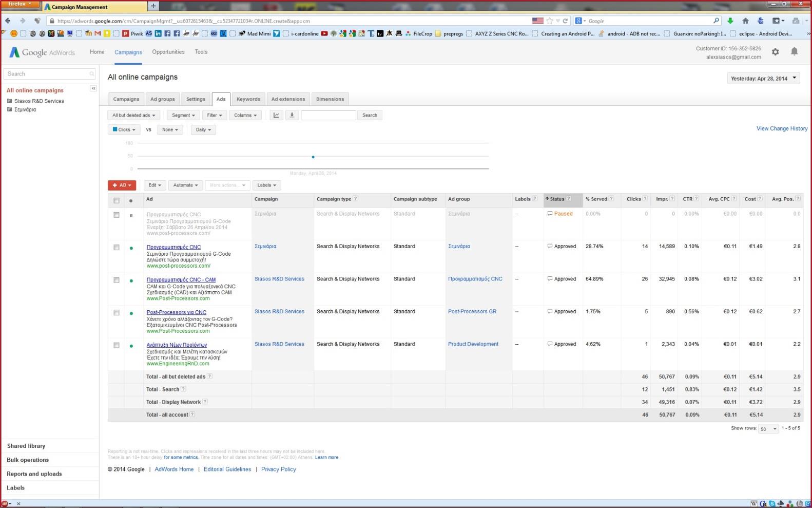This screenshot has height=508, width=812.
Task: Switch to the Keywords tab
Action: pos(248,99)
